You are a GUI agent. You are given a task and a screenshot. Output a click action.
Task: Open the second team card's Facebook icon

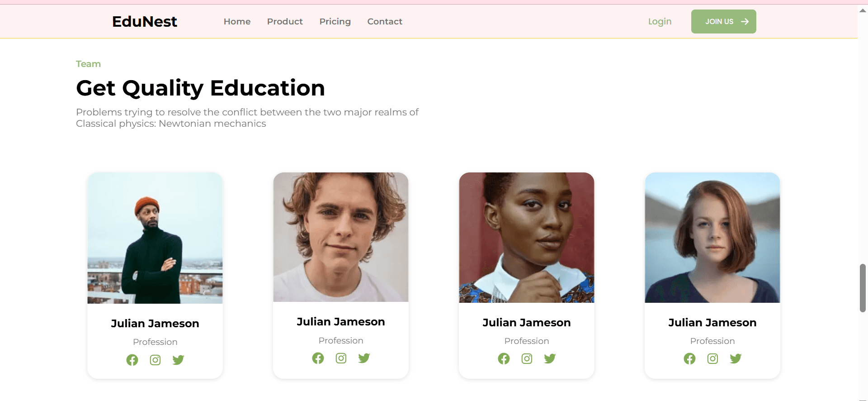tap(318, 358)
